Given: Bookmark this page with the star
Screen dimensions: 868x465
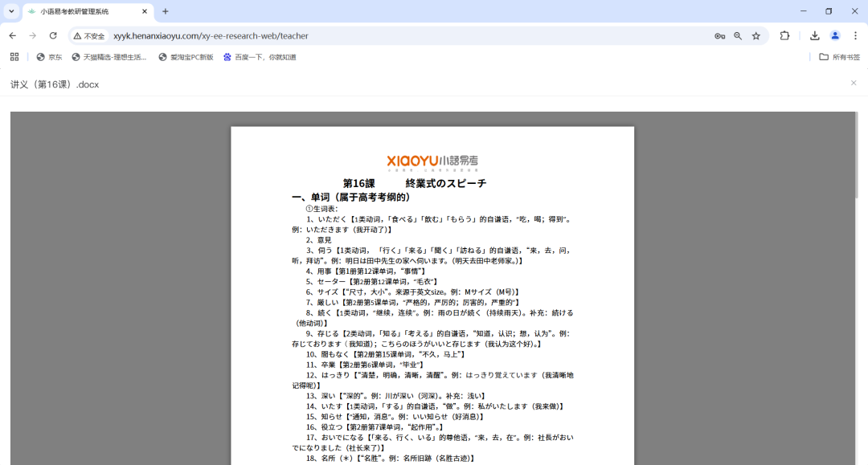Looking at the screenshot, I should [756, 36].
